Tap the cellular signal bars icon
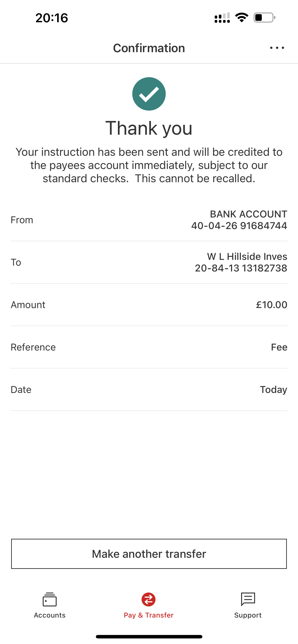Viewport: 298px width, 644px height. [222, 18]
